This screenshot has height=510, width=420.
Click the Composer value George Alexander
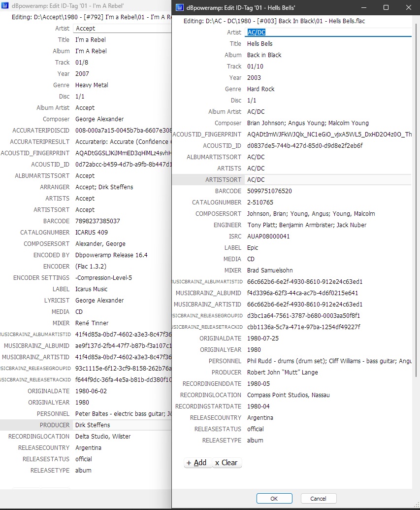click(x=99, y=119)
